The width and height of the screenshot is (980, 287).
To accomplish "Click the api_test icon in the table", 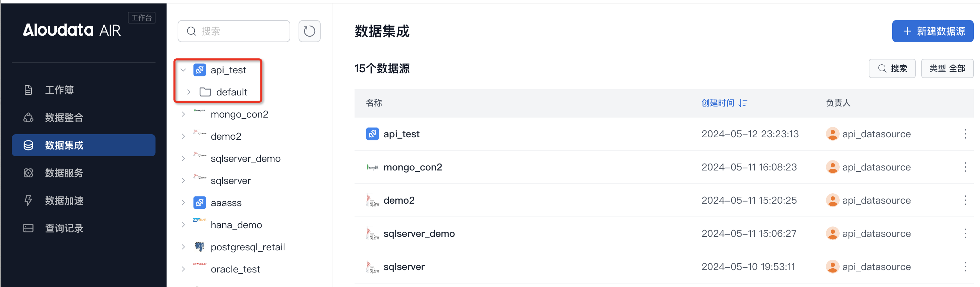I will pos(372,134).
